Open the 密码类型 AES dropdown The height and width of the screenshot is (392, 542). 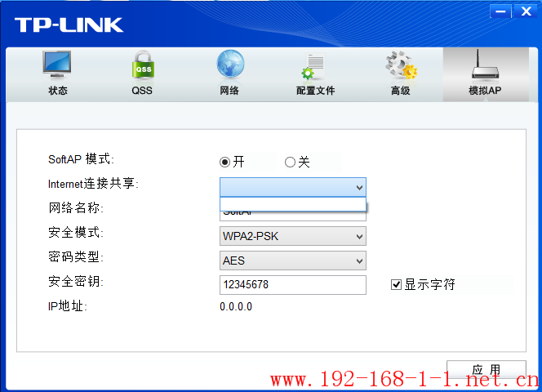click(293, 261)
